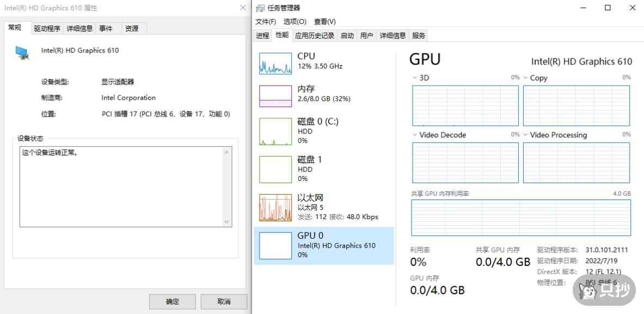Click the 确定 button
The height and width of the screenshot is (314, 644).
(173, 301)
